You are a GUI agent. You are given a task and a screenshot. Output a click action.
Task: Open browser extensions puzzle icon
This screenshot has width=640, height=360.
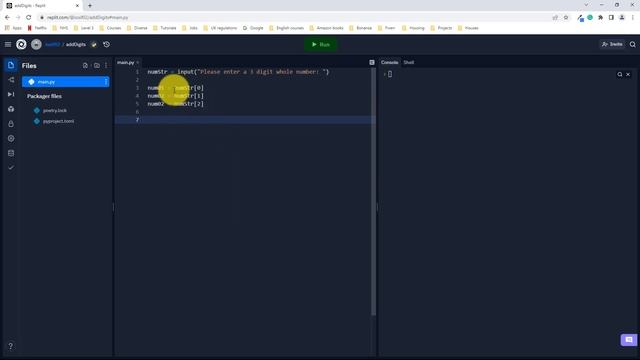pyautogui.click(x=600, y=18)
